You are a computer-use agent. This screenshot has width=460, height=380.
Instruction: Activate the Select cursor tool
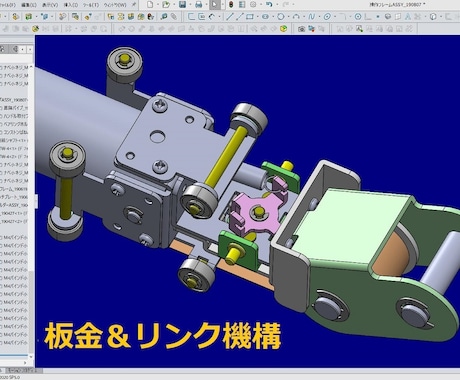[215, 5]
